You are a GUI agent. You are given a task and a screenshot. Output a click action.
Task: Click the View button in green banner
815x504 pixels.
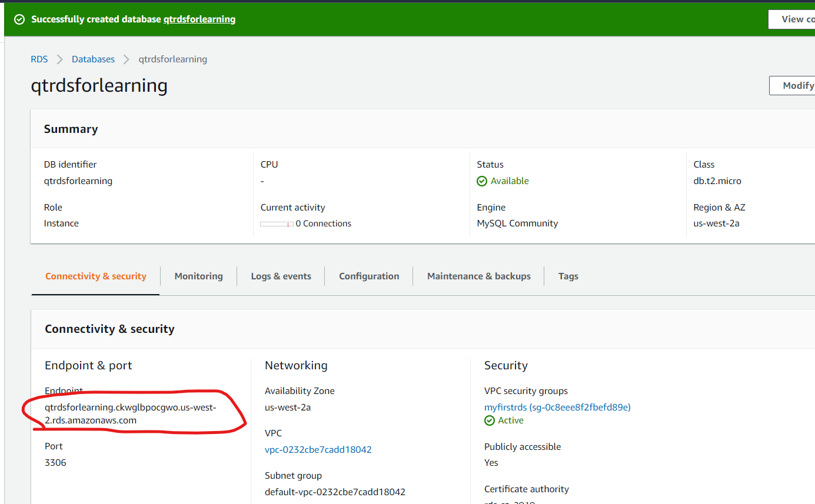coord(792,19)
